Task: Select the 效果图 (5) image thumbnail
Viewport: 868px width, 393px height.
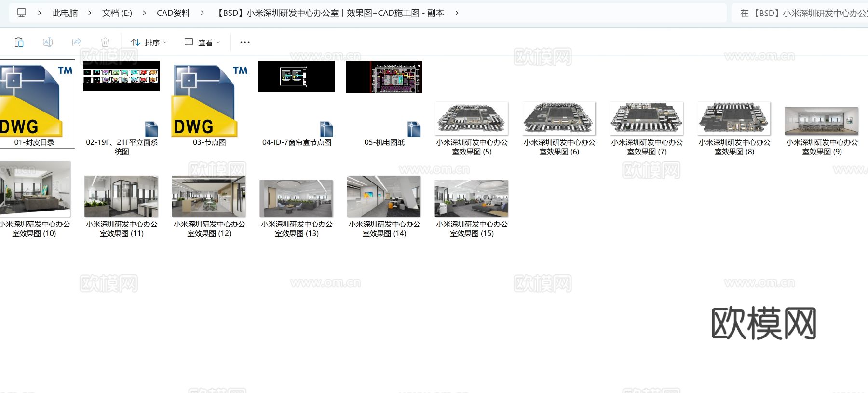Action: tap(472, 118)
